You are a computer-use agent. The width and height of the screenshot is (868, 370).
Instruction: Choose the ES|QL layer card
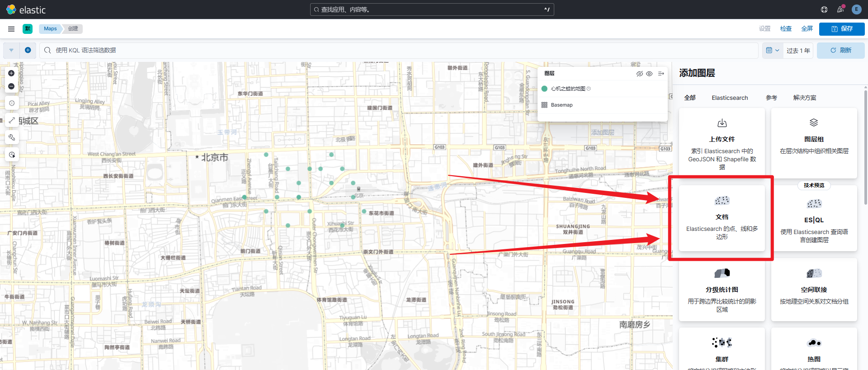click(x=814, y=218)
